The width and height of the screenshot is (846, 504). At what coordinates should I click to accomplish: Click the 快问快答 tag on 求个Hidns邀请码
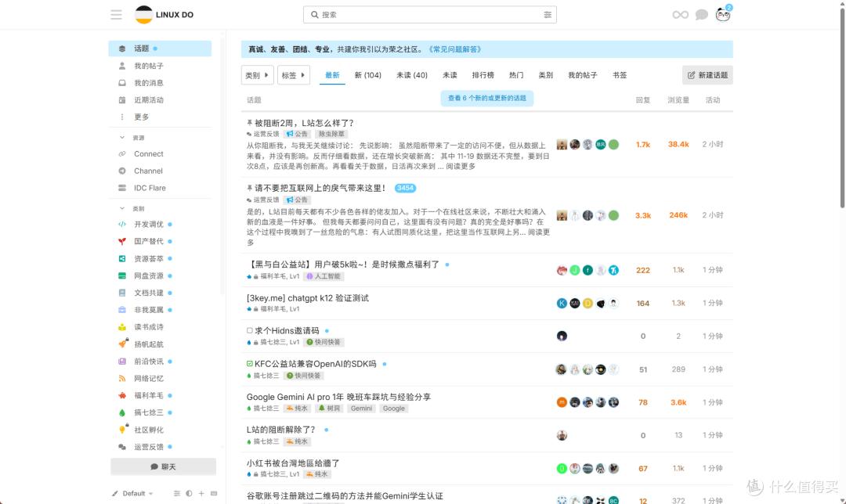[x=325, y=342]
